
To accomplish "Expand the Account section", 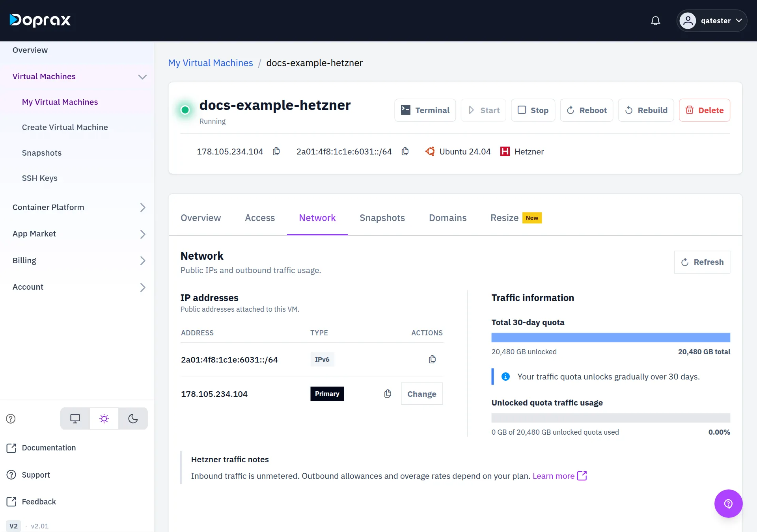I will pos(143,288).
